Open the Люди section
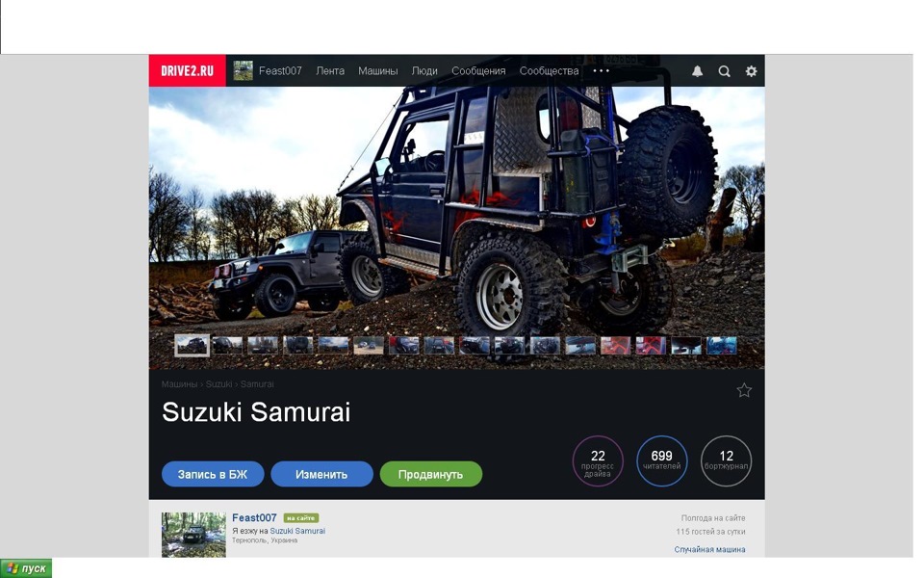 point(424,70)
